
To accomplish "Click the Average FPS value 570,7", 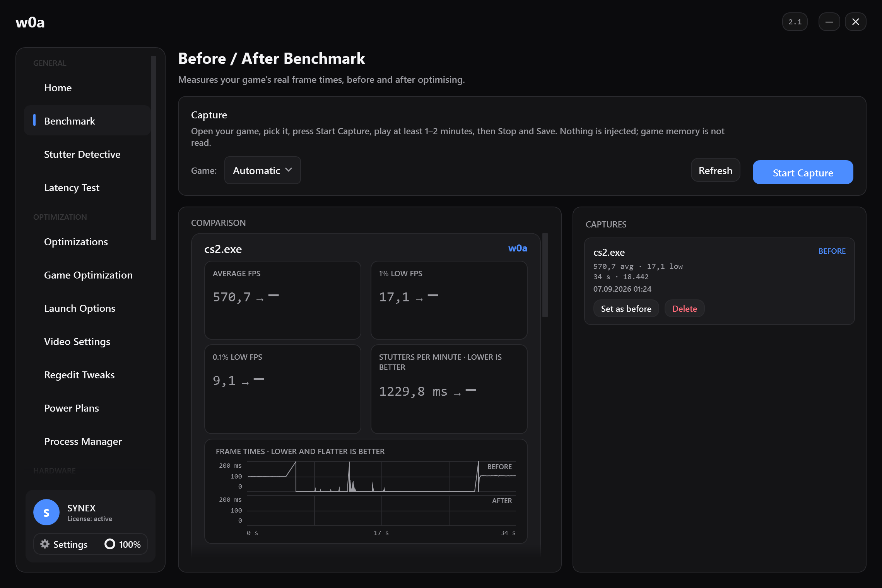I will (x=232, y=297).
